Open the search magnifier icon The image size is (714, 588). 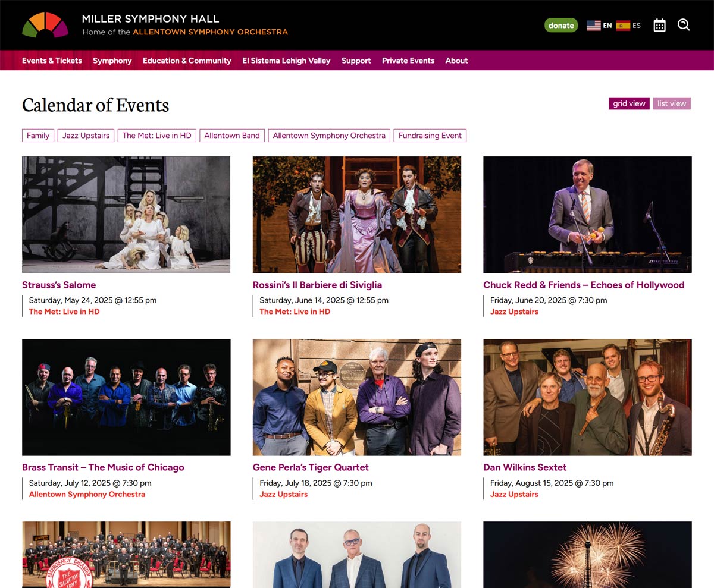(684, 25)
